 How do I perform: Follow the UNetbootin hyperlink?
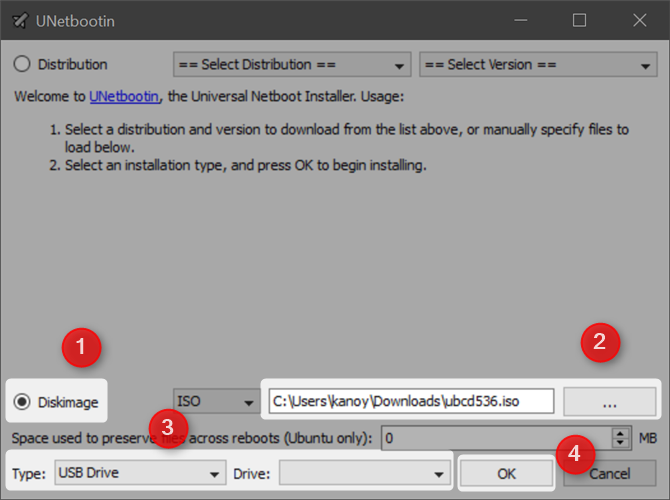(124, 97)
